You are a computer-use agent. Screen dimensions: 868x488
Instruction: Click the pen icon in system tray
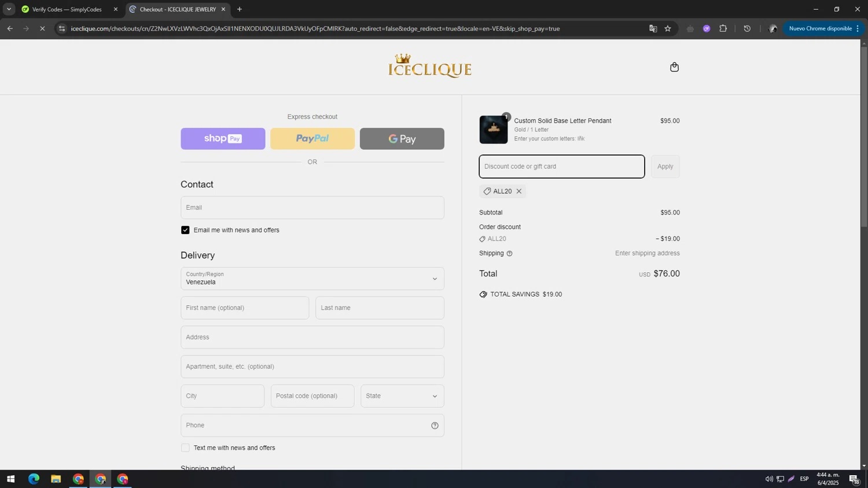click(791, 479)
